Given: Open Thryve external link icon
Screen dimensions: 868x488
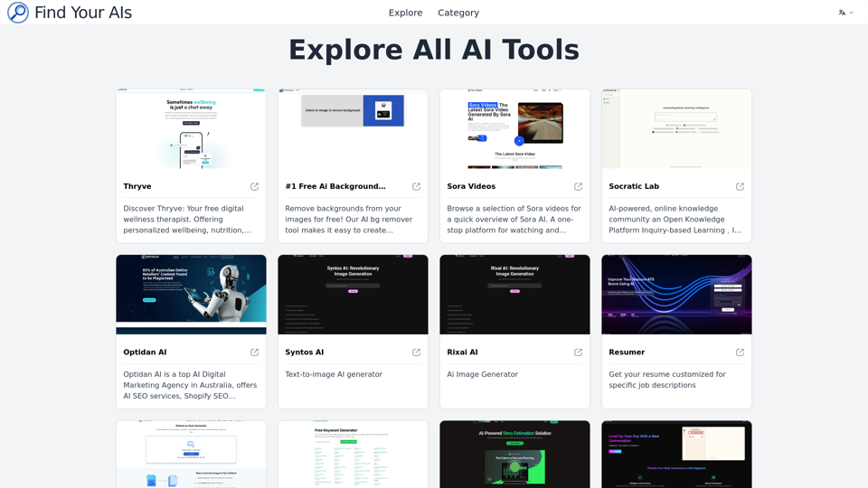Looking at the screenshot, I should [x=255, y=186].
